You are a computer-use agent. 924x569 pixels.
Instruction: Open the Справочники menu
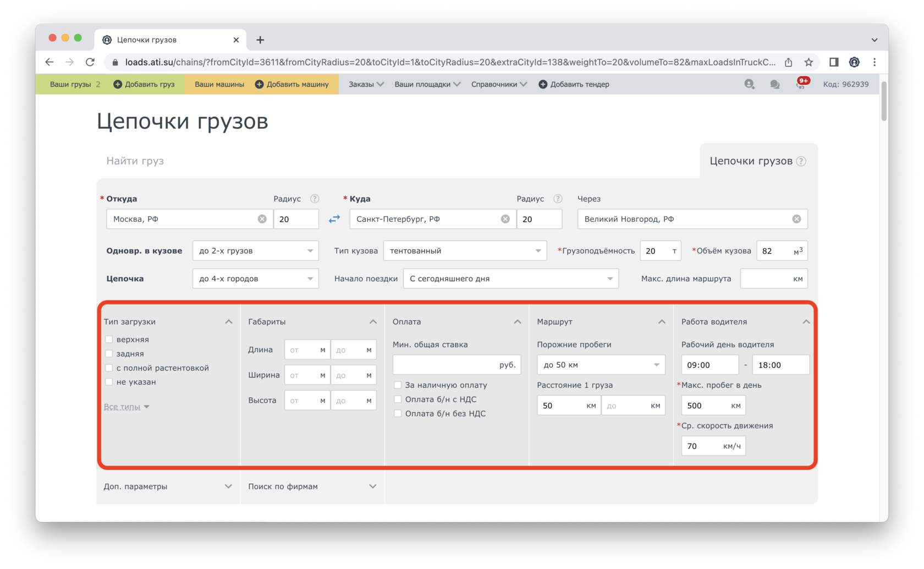click(x=499, y=84)
